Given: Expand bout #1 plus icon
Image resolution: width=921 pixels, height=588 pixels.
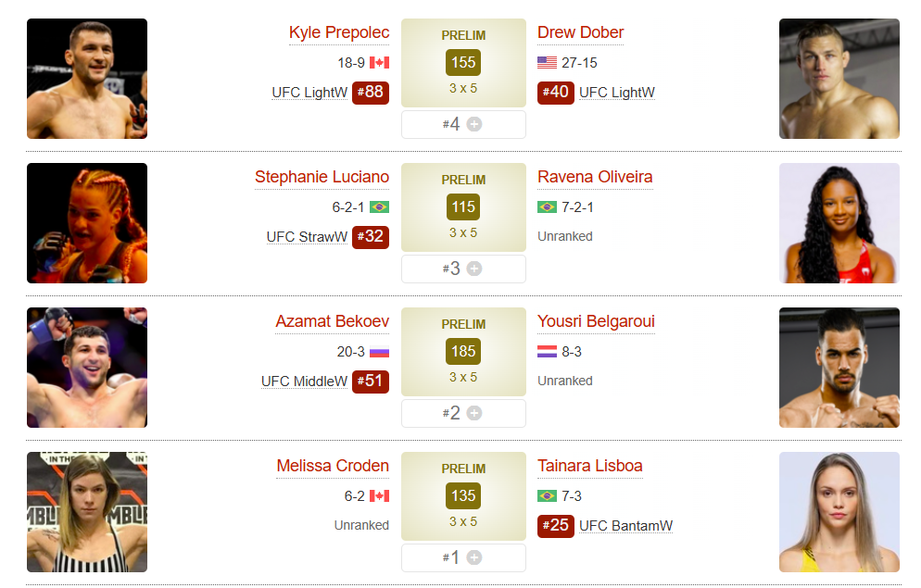Looking at the screenshot, I should [474, 557].
